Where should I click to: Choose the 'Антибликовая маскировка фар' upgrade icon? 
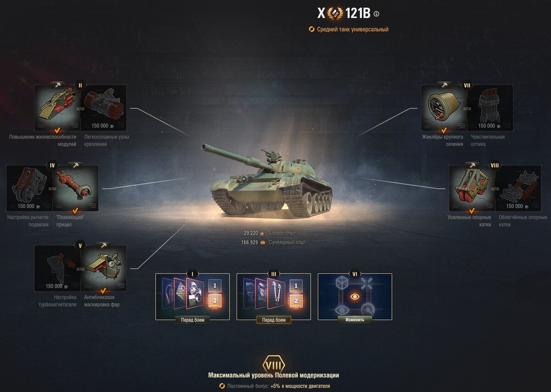[104, 269]
